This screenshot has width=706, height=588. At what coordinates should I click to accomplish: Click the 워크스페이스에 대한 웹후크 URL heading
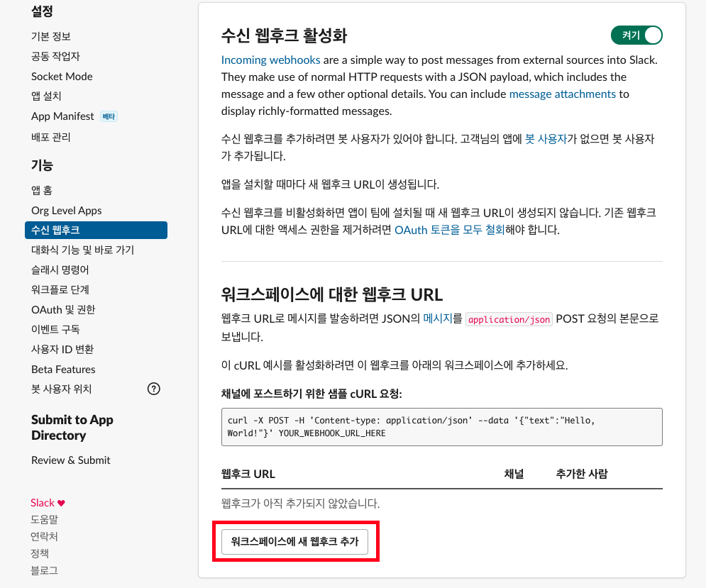(x=332, y=294)
